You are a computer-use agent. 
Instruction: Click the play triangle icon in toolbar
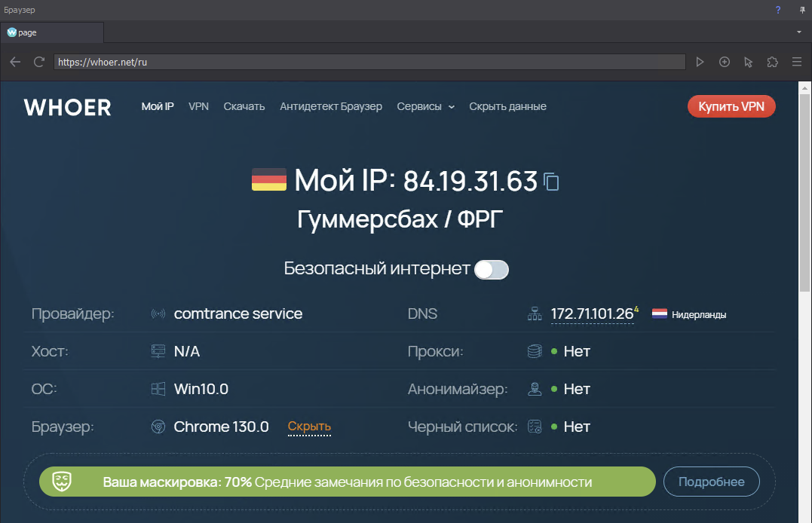point(700,62)
